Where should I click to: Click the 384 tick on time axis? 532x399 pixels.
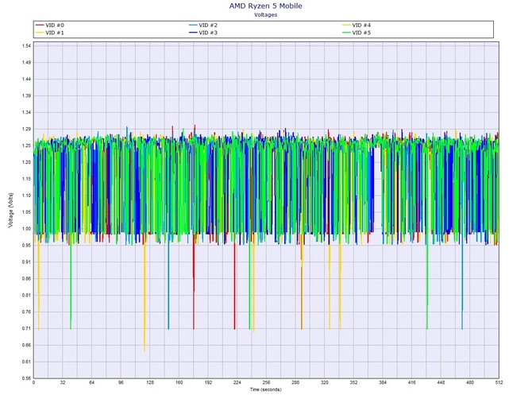tap(383, 382)
